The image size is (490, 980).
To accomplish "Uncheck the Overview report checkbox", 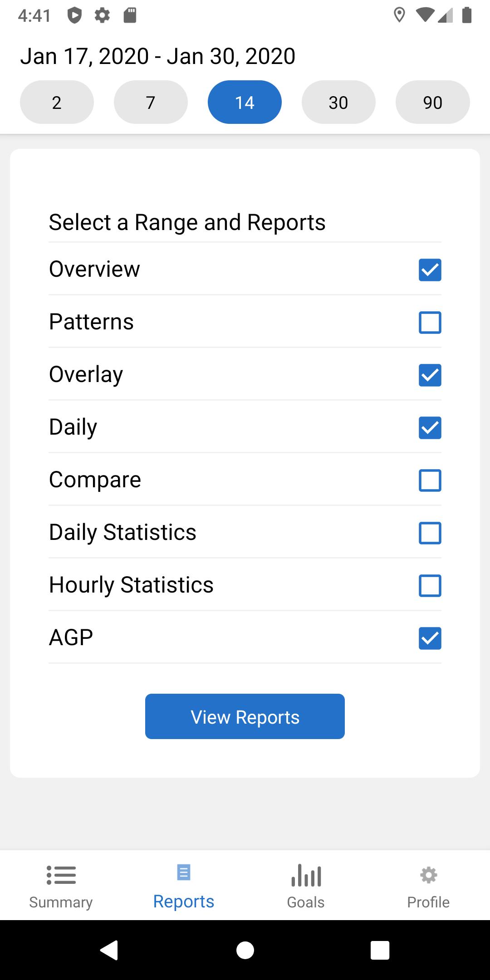I will coord(430,270).
